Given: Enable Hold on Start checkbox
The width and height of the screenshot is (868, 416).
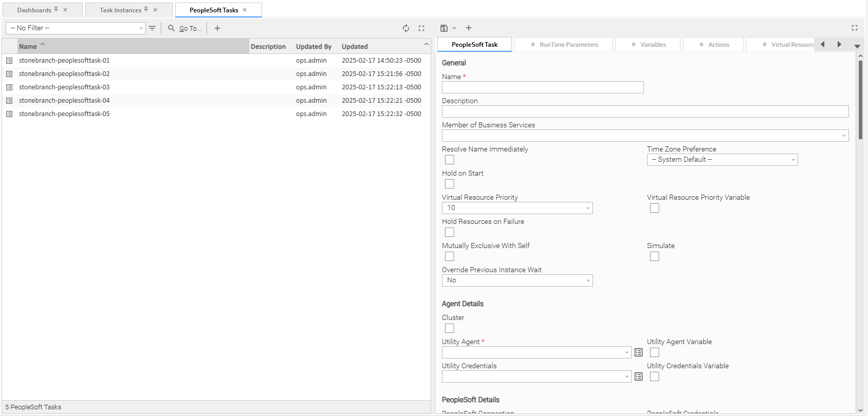Looking at the screenshot, I should [x=450, y=184].
